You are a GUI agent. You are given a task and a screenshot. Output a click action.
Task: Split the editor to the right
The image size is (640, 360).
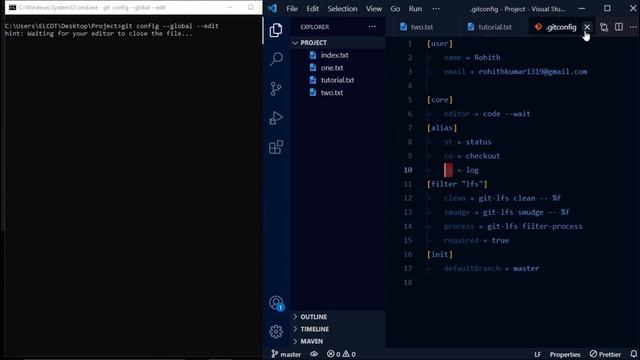tap(619, 27)
